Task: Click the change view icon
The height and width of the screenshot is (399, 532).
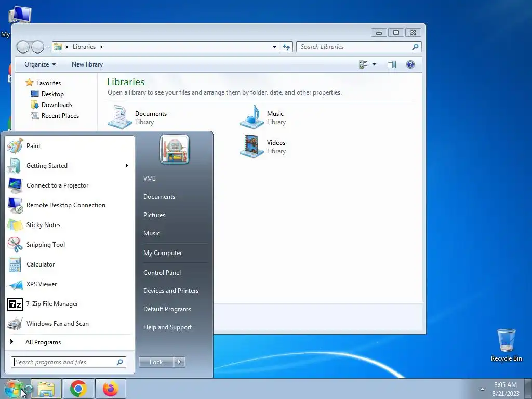Action: point(363,64)
